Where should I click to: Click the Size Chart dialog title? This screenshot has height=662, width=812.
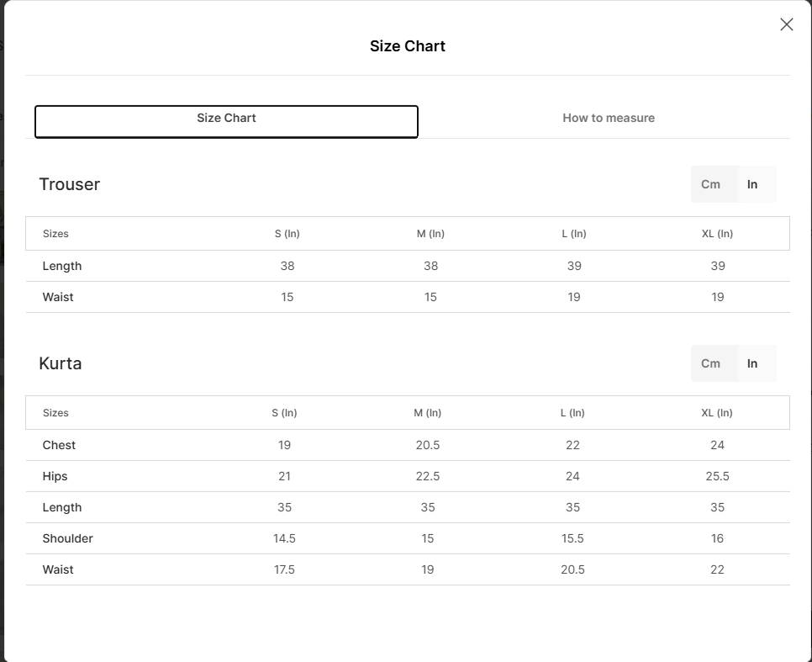point(408,46)
